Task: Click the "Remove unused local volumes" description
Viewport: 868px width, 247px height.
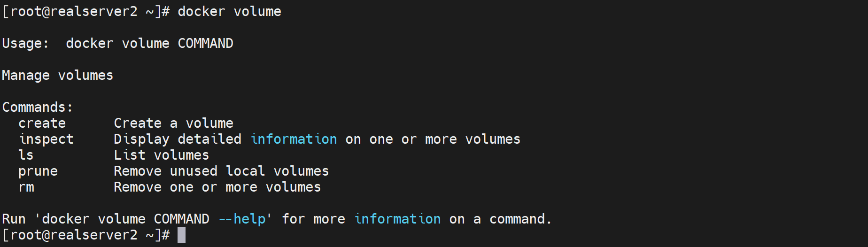Action: pos(221,171)
